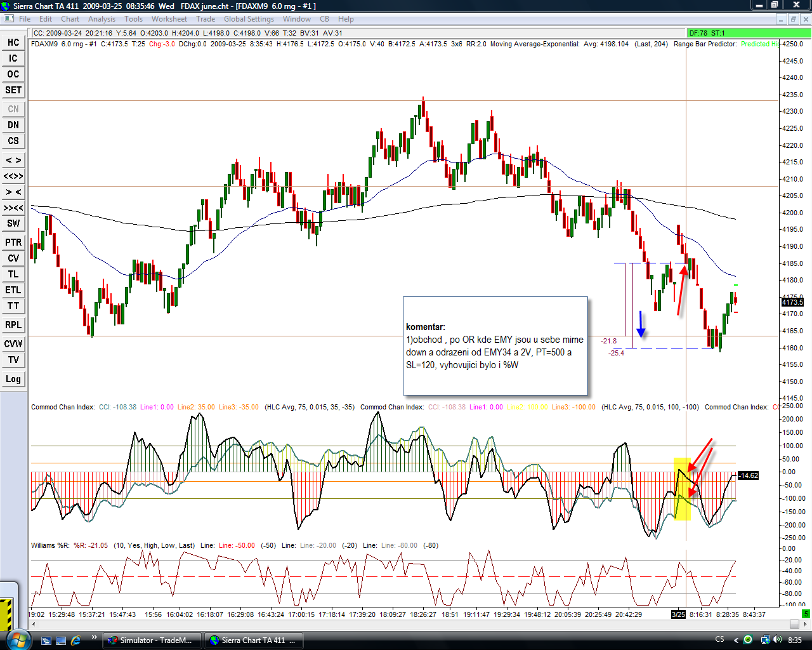The image size is (812, 650).
Task: Expand the quick launch overflow chevron
Action: point(95,637)
